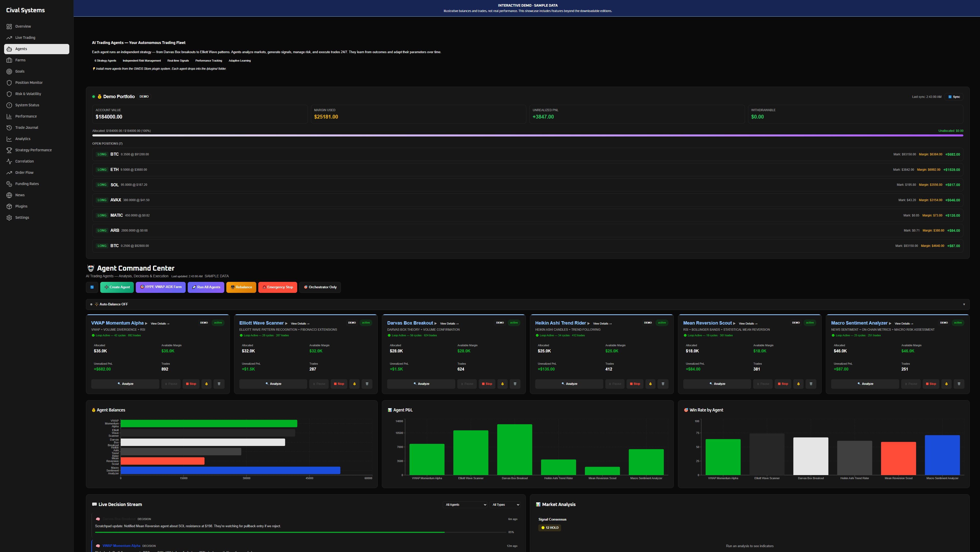This screenshot has width=980, height=552.
Task: Expand Mean Reversion Scout using its triangle arrow
Action: tap(734, 324)
